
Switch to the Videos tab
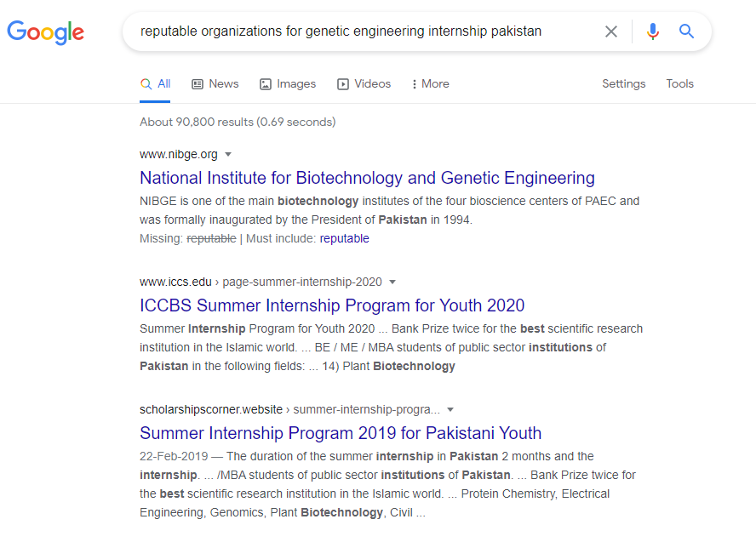pos(364,84)
